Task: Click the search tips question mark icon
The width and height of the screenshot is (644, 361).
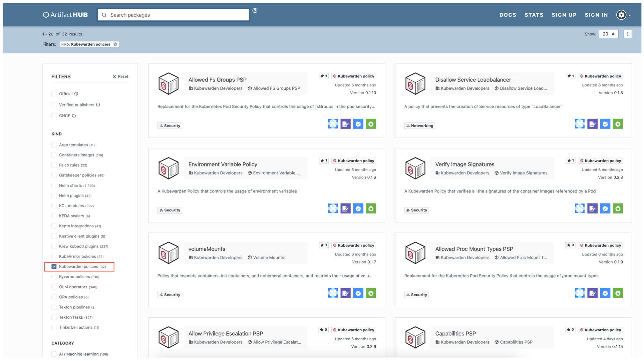Action: [255, 11]
